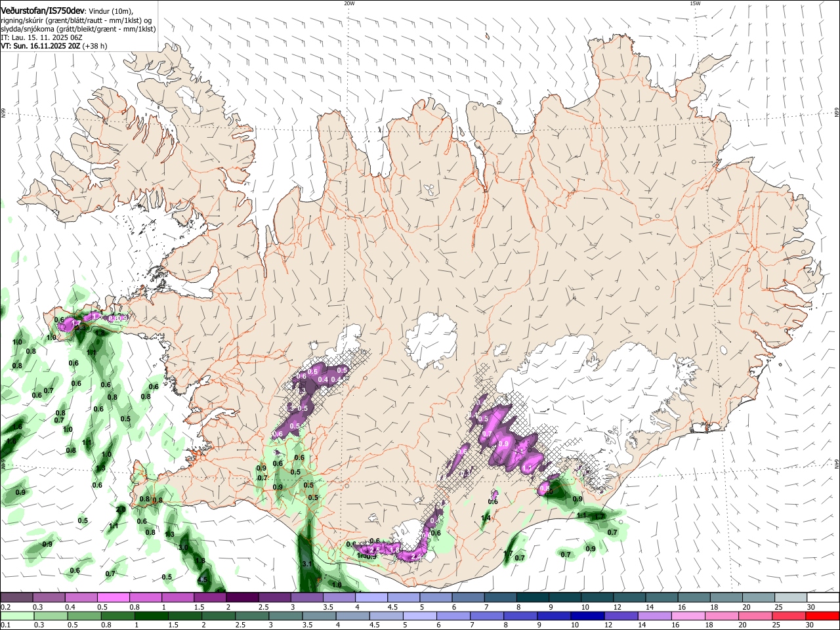Pick the lower legend swatch starting at 7

click(486, 616)
